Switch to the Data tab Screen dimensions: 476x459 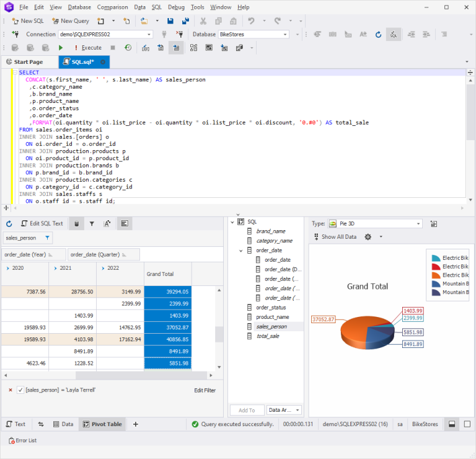tap(63, 424)
